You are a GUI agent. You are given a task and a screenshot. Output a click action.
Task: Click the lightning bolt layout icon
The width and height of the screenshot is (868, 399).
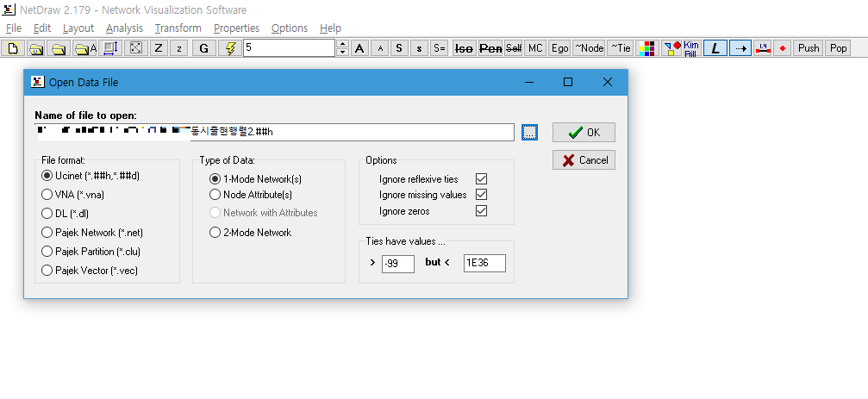230,48
